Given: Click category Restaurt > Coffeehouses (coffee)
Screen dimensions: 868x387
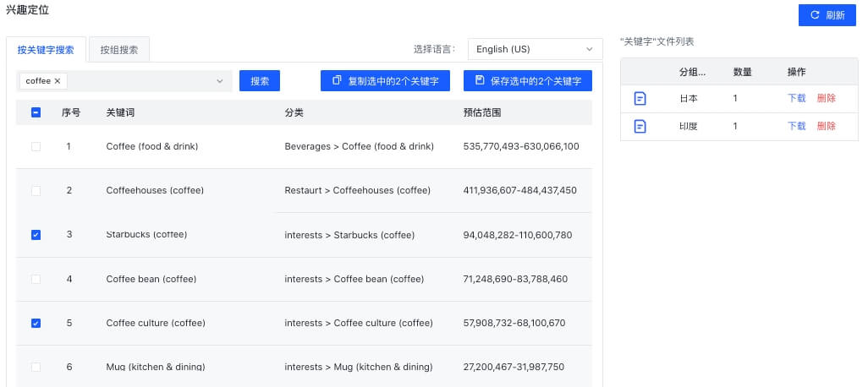Looking at the screenshot, I should coord(358,191).
